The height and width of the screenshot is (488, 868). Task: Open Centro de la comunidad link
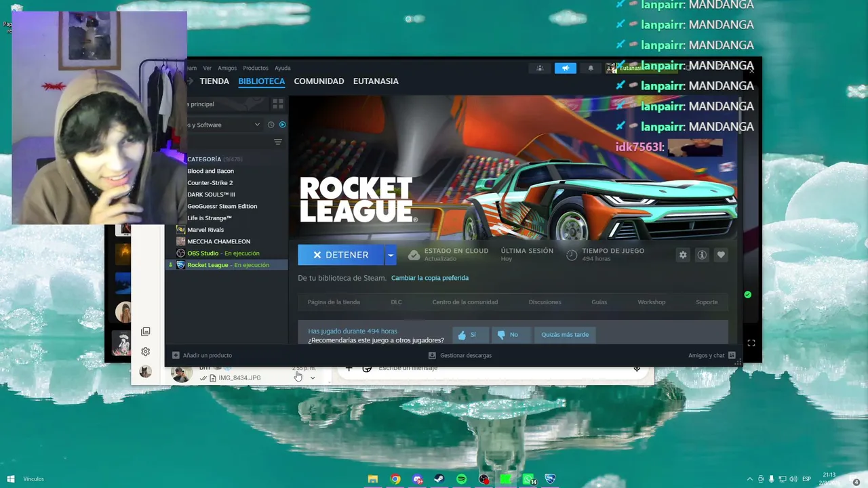coord(465,302)
